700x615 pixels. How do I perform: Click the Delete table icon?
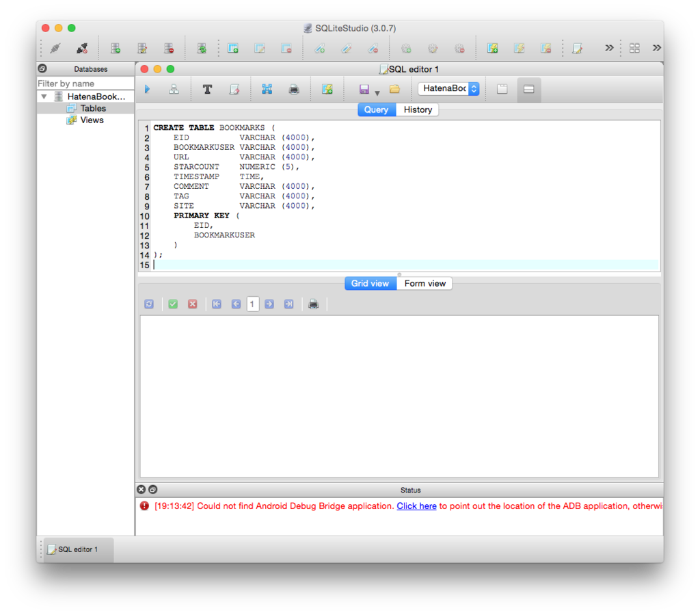pyautogui.click(x=286, y=49)
